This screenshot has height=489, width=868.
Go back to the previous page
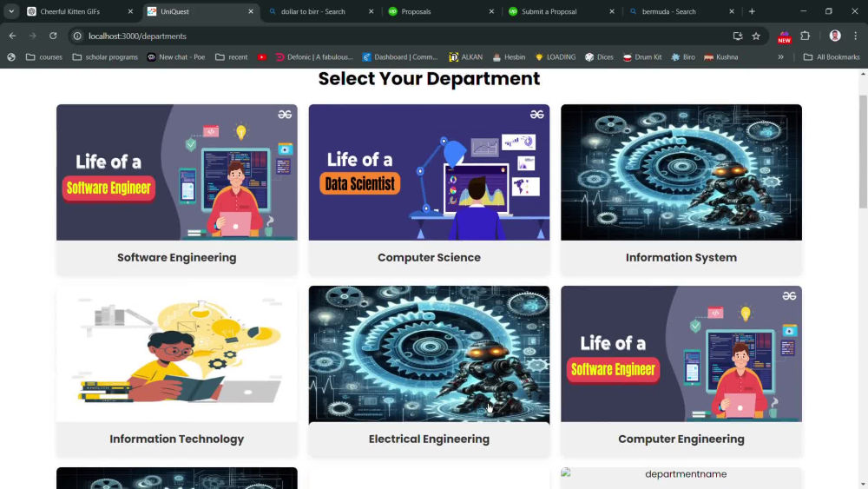tap(12, 36)
